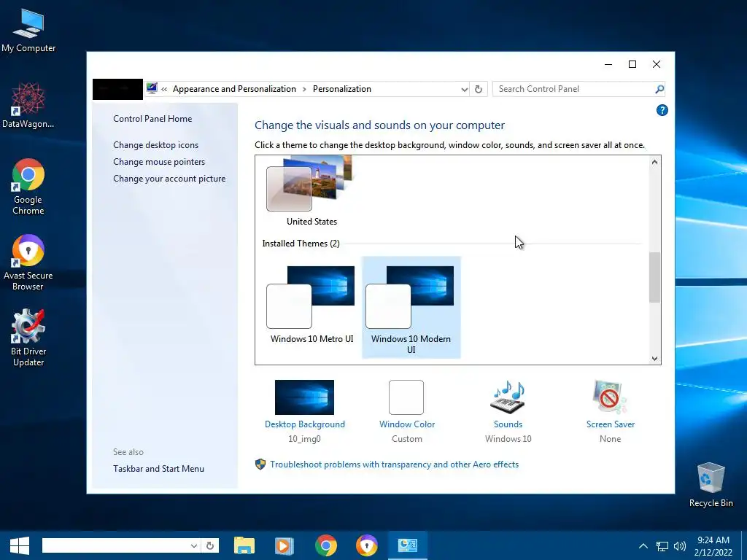Click the 'Installed Themes (2)' heading
Image resolution: width=747 pixels, height=560 pixels.
[x=301, y=244]
